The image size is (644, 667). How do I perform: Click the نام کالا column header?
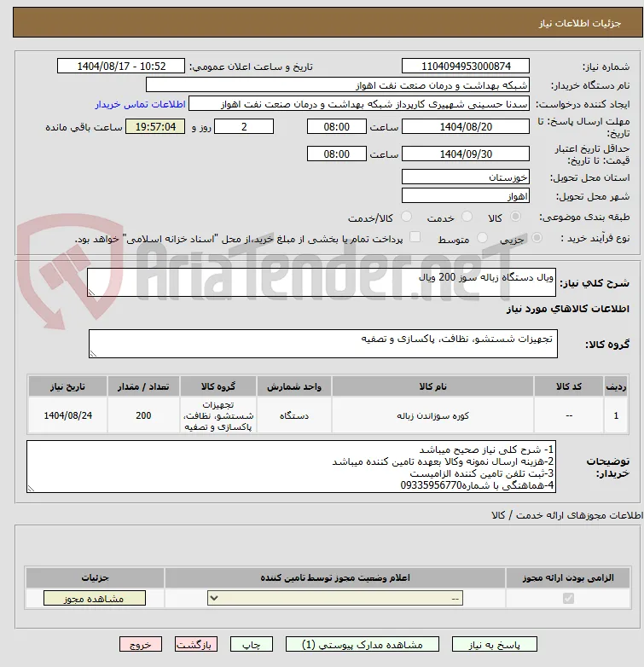pos(432,386)
